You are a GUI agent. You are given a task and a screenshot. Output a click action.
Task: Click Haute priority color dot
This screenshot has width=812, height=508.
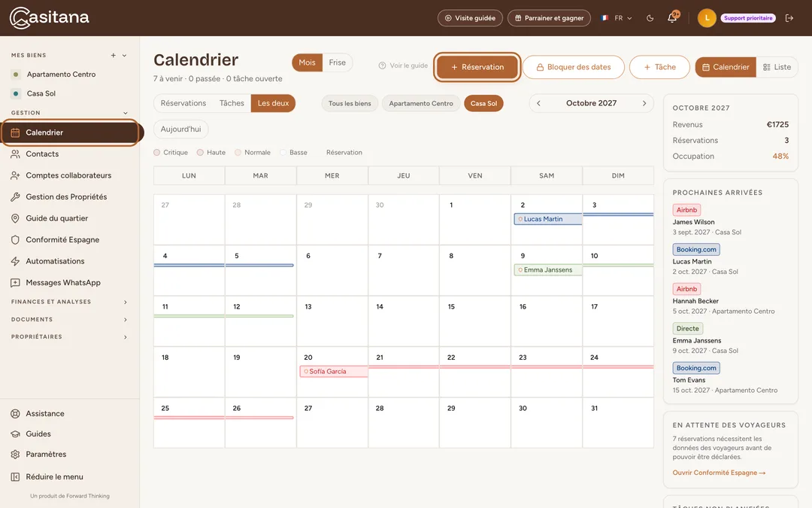(200, 152)
